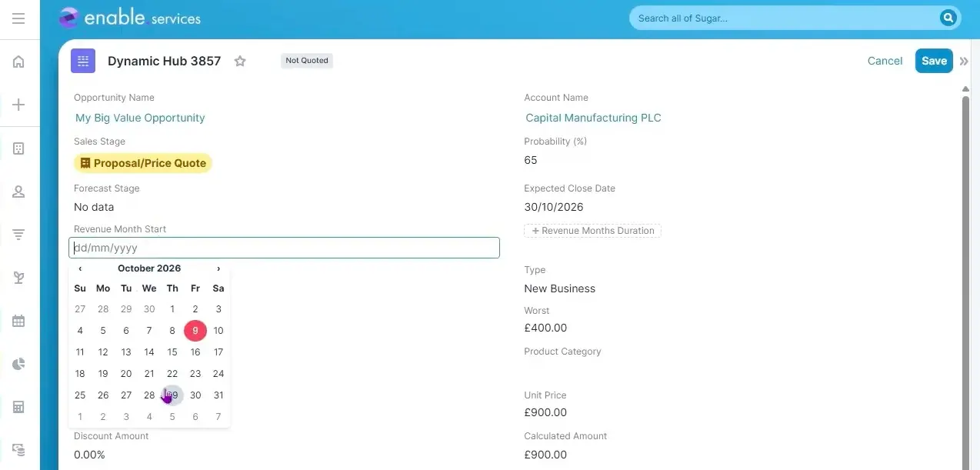This screenshot has width=980, height=470.
Task: Go to next month in calendar
Action: pyautogui.click(x=218, y=268)
